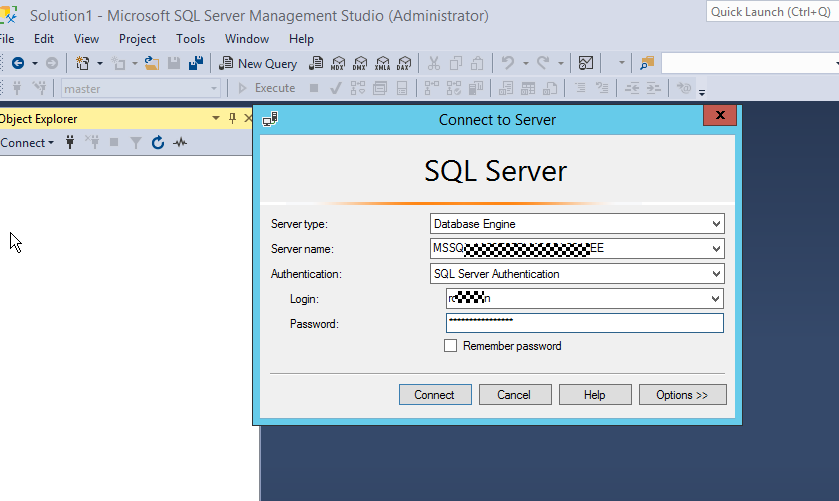The height and width of the screenshot is (501, 839).
Task: Refresh the Object Explorer
Action: point(158,142)
